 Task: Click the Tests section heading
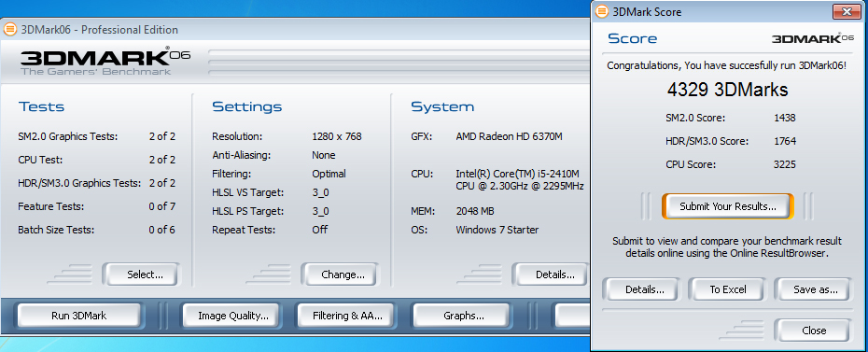[41, 106]
